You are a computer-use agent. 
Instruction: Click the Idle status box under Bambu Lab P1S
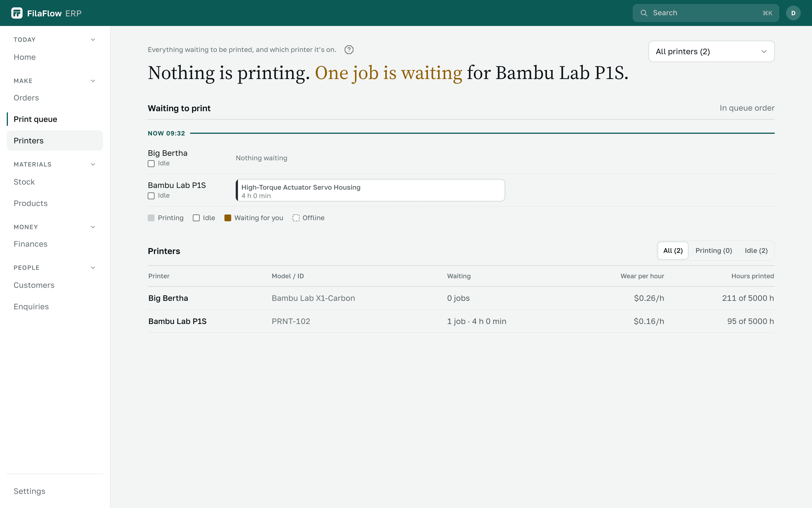tap(151, 196)
